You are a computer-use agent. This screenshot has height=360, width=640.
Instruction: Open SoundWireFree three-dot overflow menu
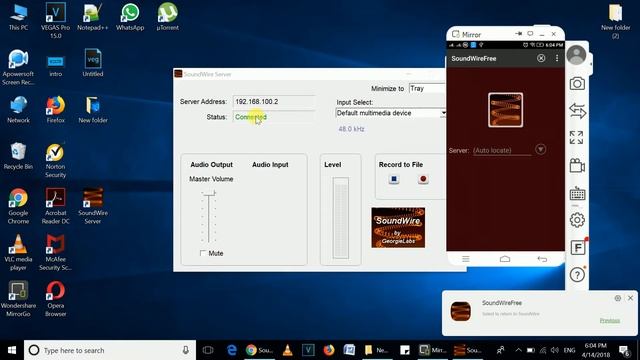coord(557,58)
